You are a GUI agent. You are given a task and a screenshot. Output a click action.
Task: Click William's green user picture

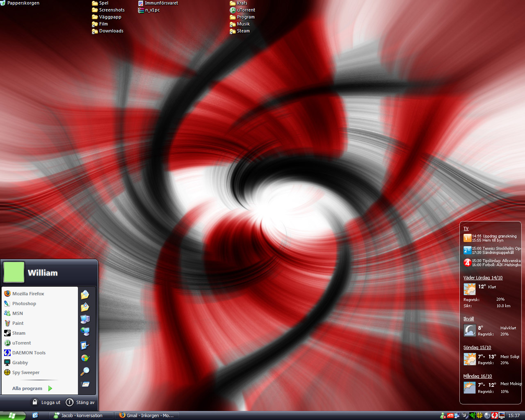14,272
